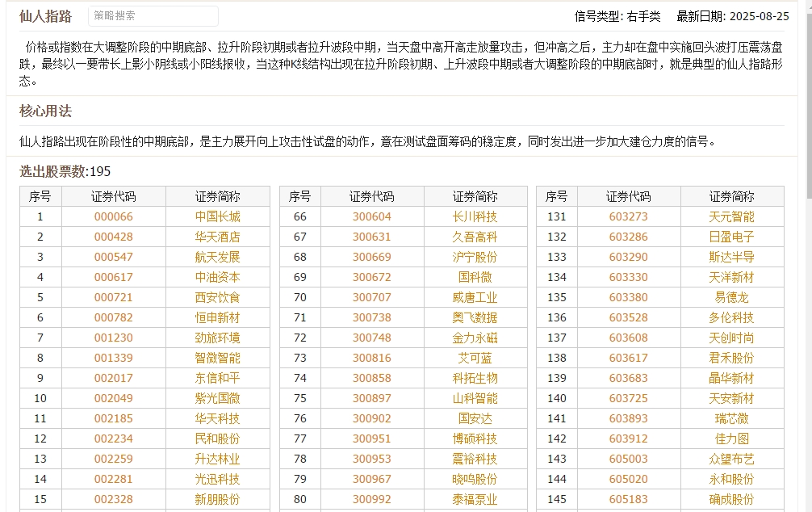The width and height of the screenshot is (812, 512).
Task: Select stock code 300669
Action: tap(372, 257)
